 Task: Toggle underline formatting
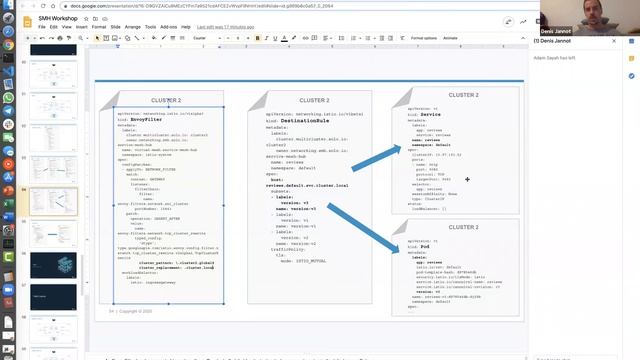pos(275,38)
